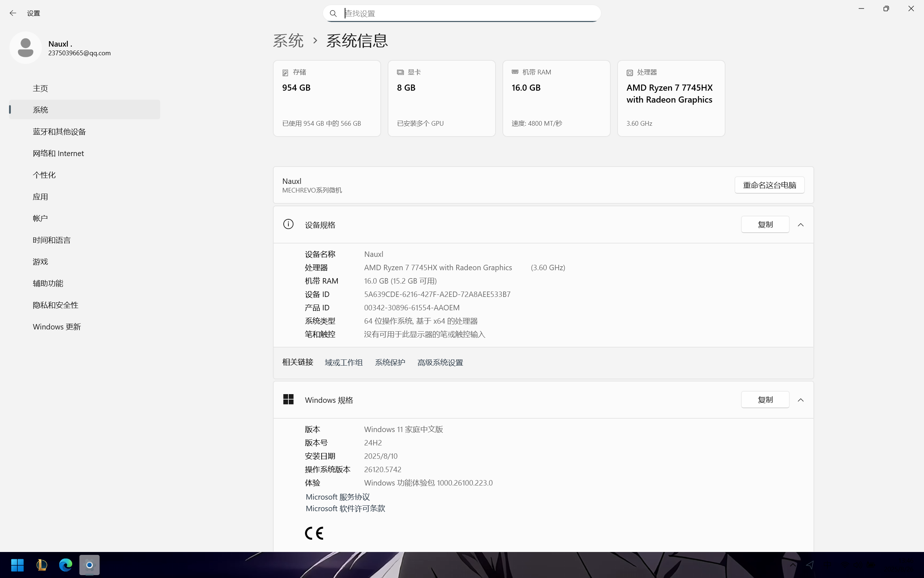The width and height of the screenshot is (924, 578).
Task: Click 重命名这台电脑 button
Action: click(770, 185)
